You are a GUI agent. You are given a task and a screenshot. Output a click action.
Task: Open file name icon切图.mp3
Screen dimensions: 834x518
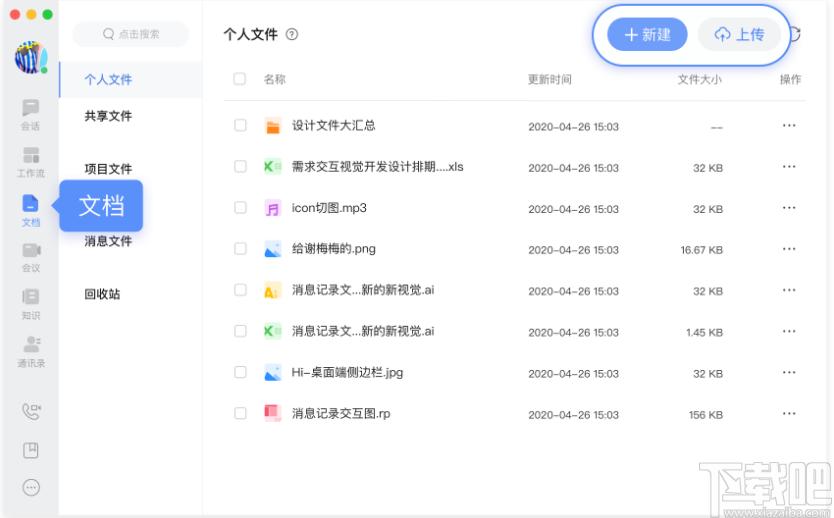point(329,208)
